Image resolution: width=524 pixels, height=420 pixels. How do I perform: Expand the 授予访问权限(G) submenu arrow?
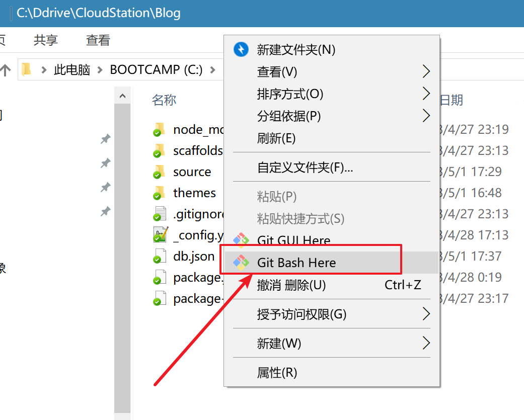pos(426,314)
